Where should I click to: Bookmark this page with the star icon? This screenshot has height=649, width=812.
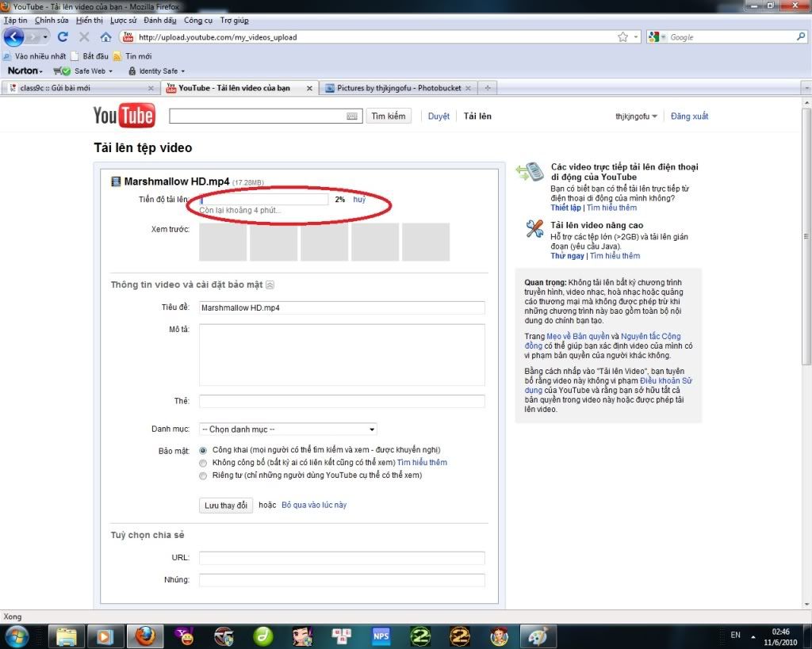click(x=623, y=37)
